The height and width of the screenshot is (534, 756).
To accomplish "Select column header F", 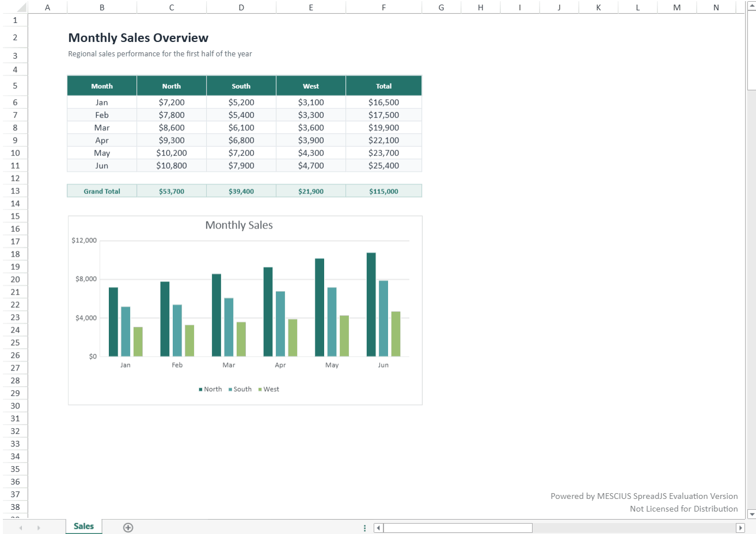I will [x=383, y=7].
